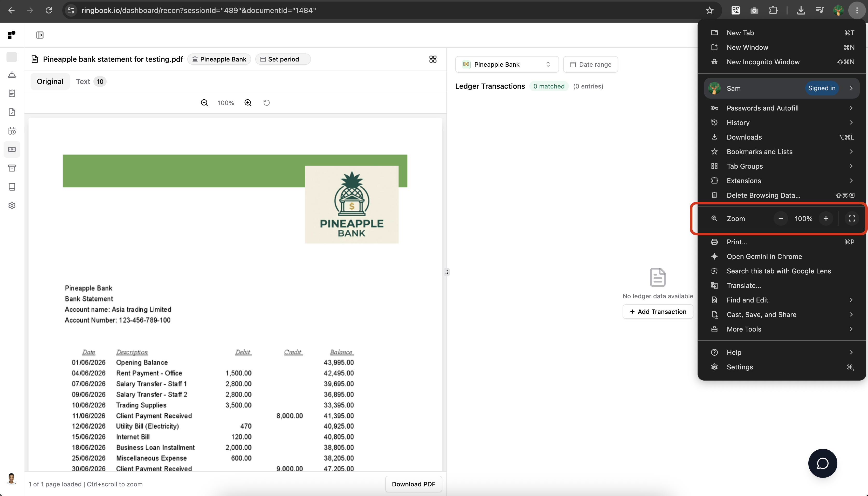Open Delete Browsing Data menu item

(781, 195)
